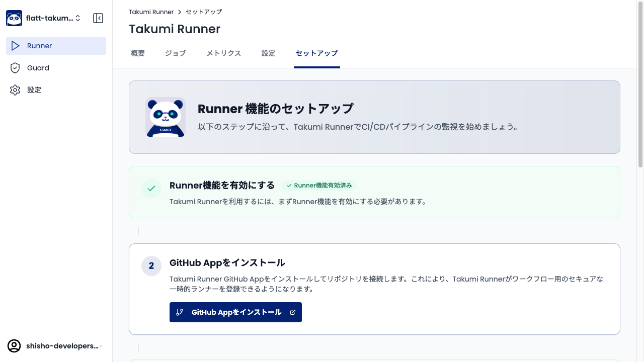Click the GitHub Appをインストール button
This screenshot has height=362, width=644.
coord(235,312)
